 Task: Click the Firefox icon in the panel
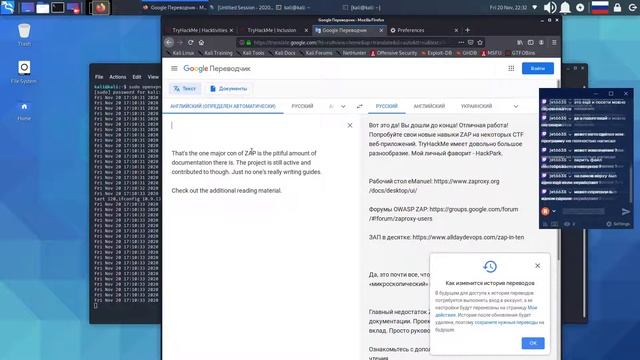(x=100, y=7)
